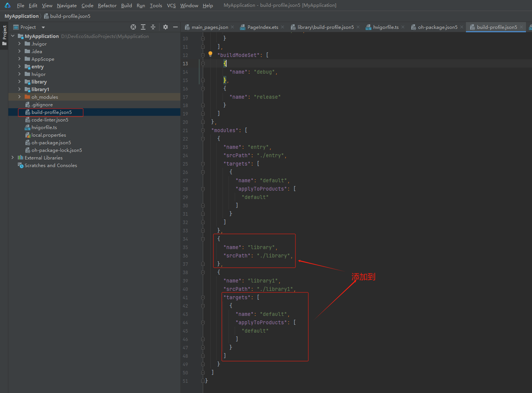Expand the entry module folder

[x=19, y=66]
